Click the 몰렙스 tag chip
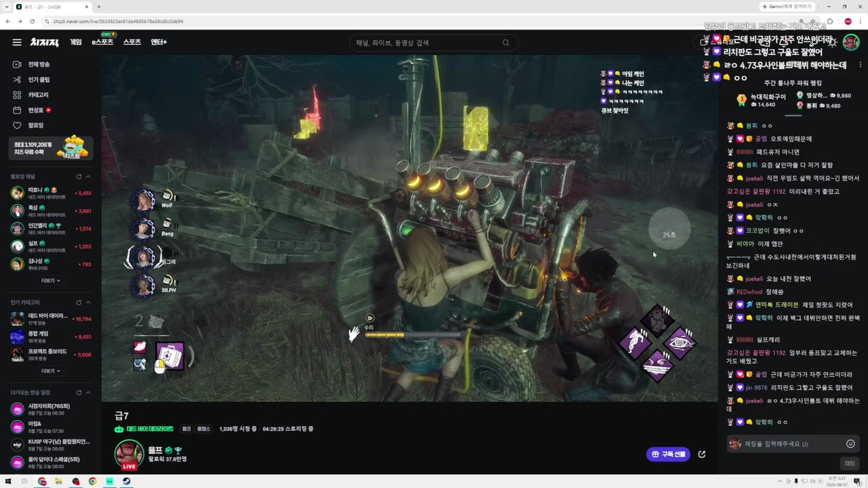The height and width of the screenshot is (488, 868). point(204,429)
